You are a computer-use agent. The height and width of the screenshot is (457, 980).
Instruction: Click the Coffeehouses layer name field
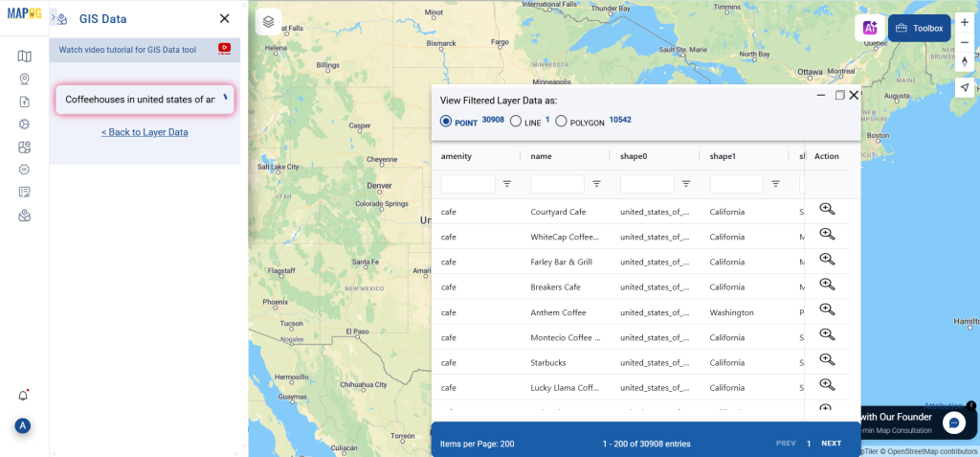point(145,100)
